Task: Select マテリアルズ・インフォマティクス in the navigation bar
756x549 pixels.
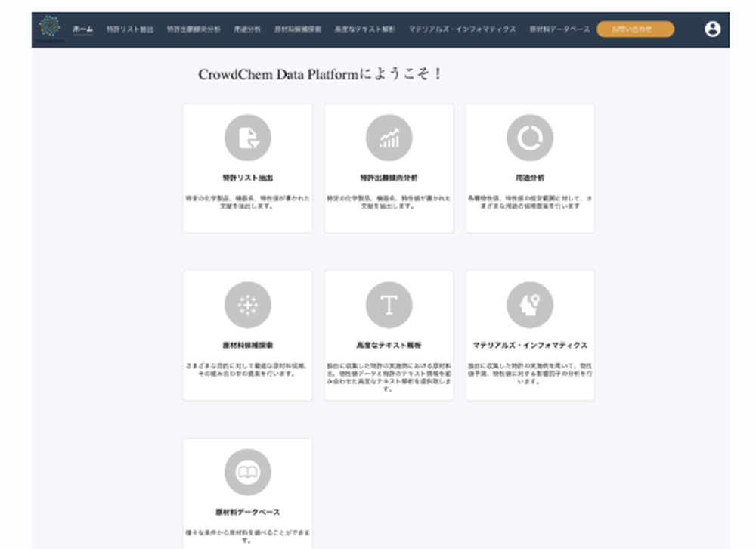Action: [x=460, y=29]
